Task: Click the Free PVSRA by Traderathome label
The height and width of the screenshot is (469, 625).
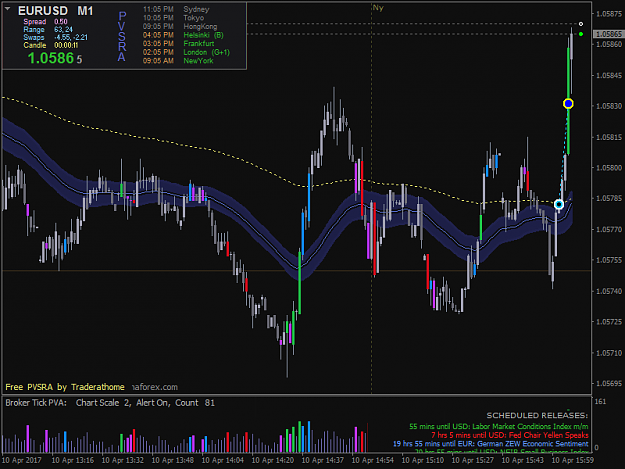Action: (x=65, y=387)
